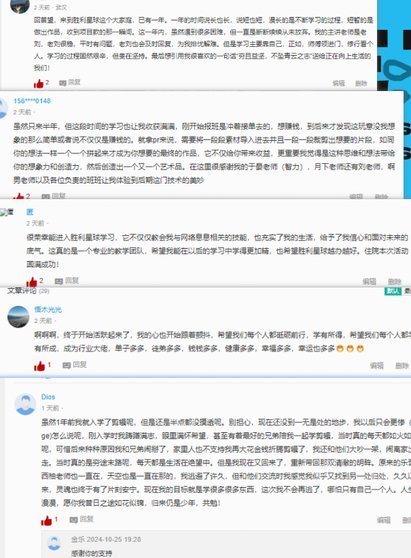Like the top comment with 2 thumbs-up
The image size is (411, 558).
(39, 84)
